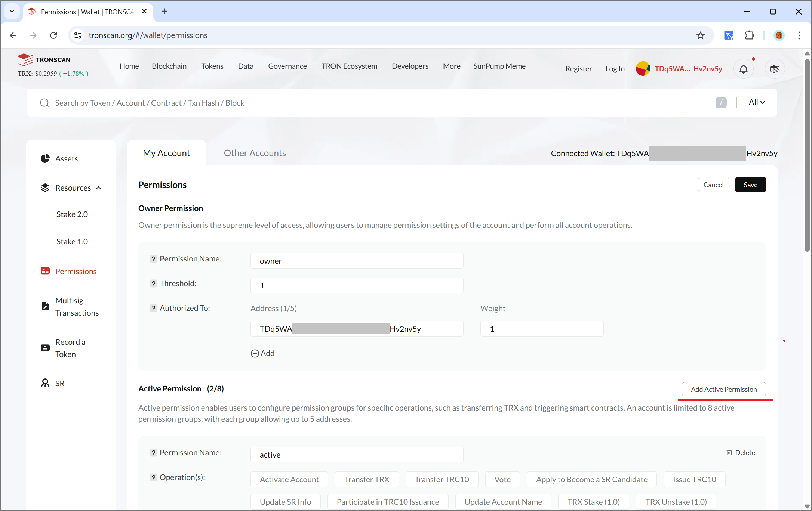
Task: Click the Permissions ID card icon
Action: (45, 271)
